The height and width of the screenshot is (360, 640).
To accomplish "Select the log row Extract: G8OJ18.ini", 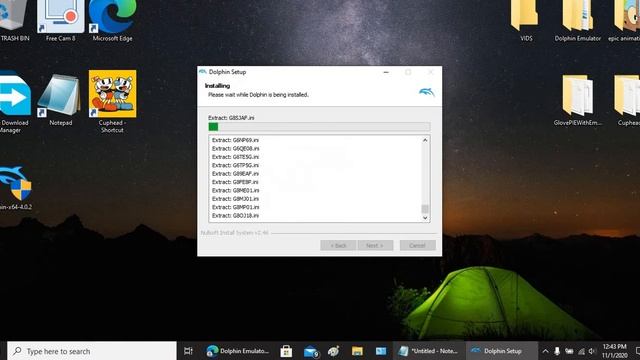I will [235, 216].
